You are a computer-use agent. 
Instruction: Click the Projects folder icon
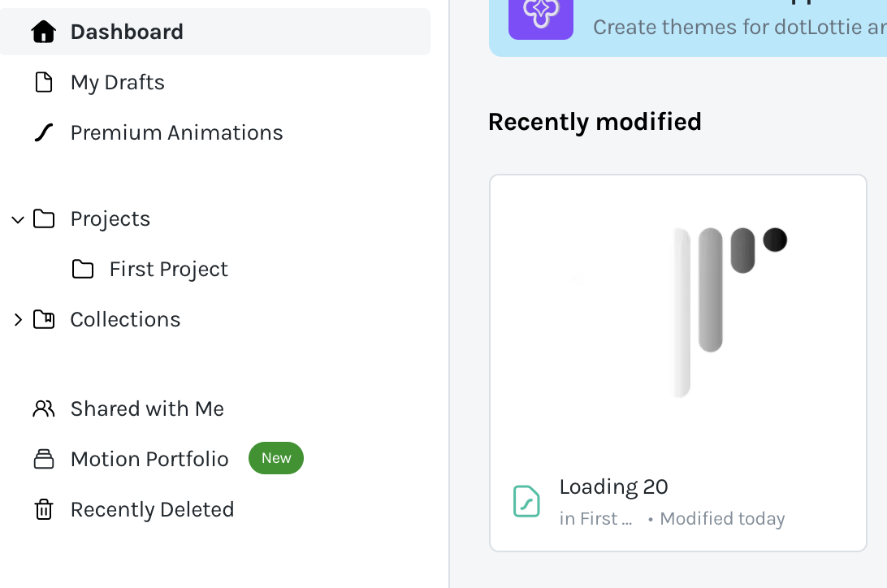(44, 218)
